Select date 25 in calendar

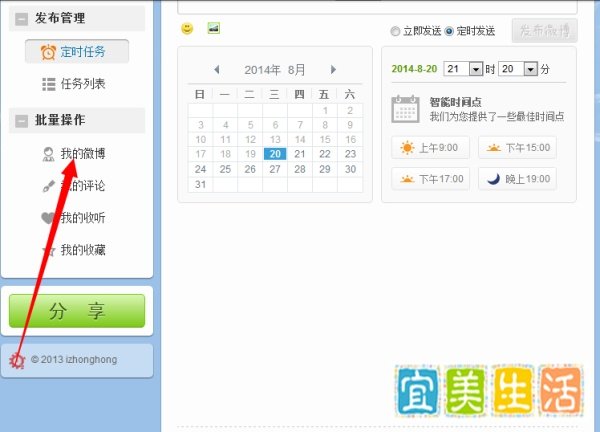point(225,169)
